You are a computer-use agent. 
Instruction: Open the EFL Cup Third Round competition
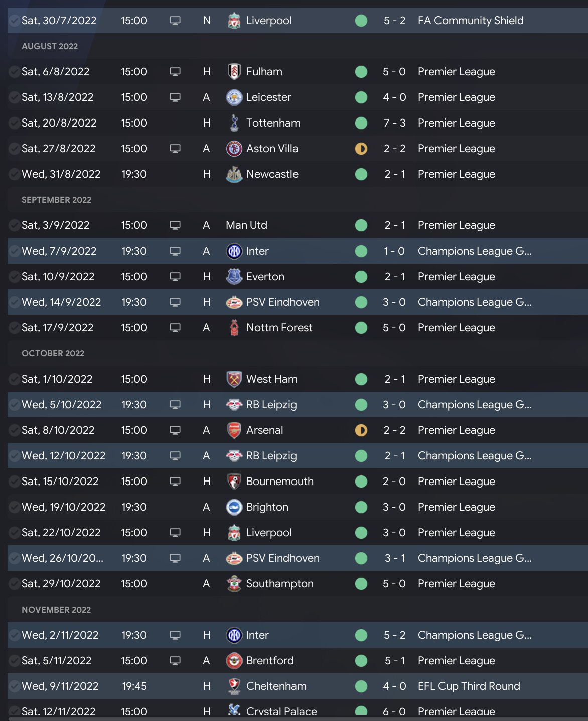[469, 686]
